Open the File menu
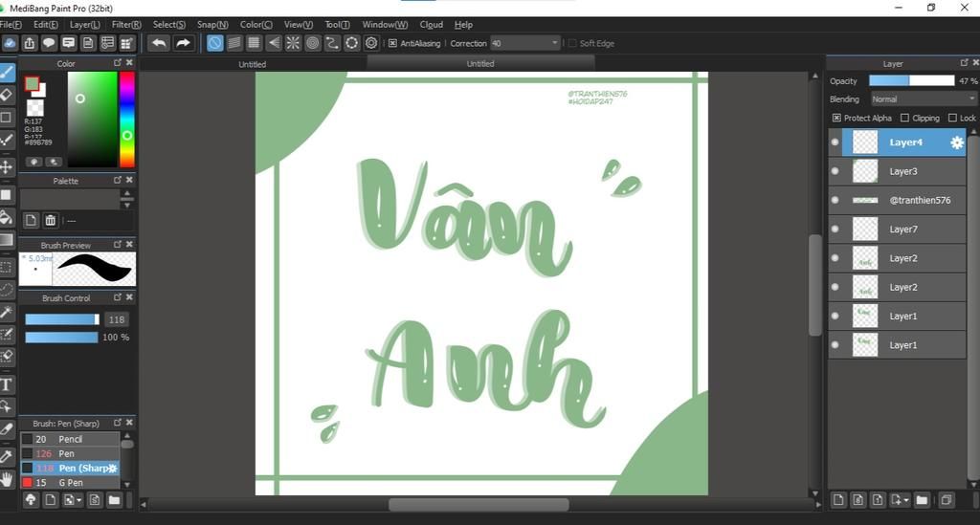 [11, 24]
